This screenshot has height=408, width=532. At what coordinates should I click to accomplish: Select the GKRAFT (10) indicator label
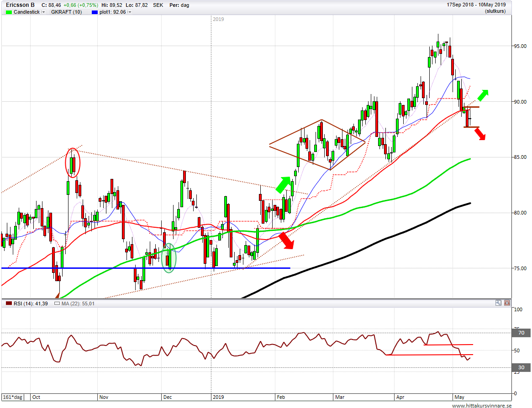(x=67, y=12)
